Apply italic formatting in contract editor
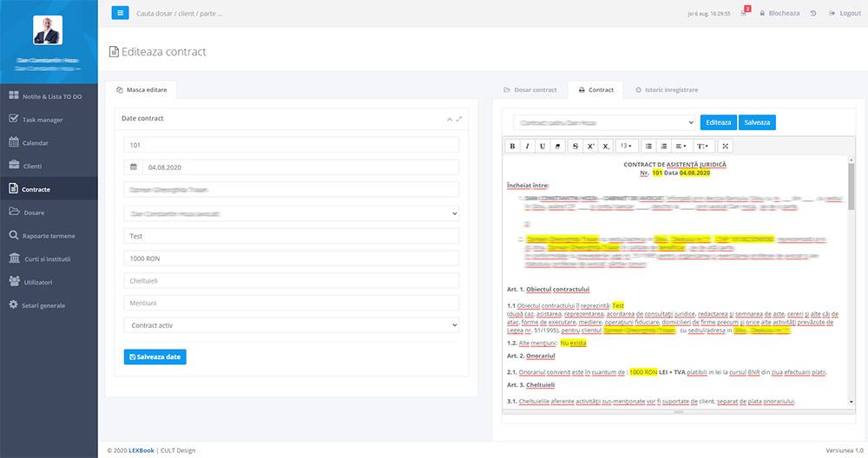 point(527,146)
